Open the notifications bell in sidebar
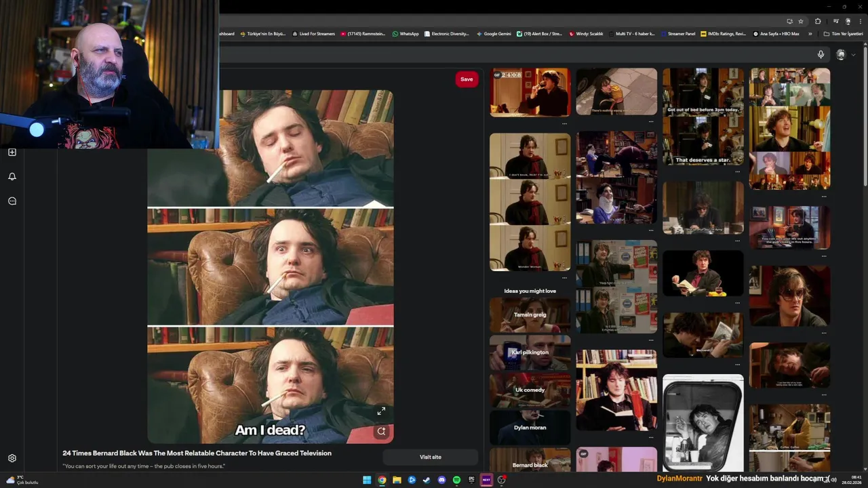Image resolution: width=868 pixels, height=488 pixels. pyautogui.click(x=12, y=177)
